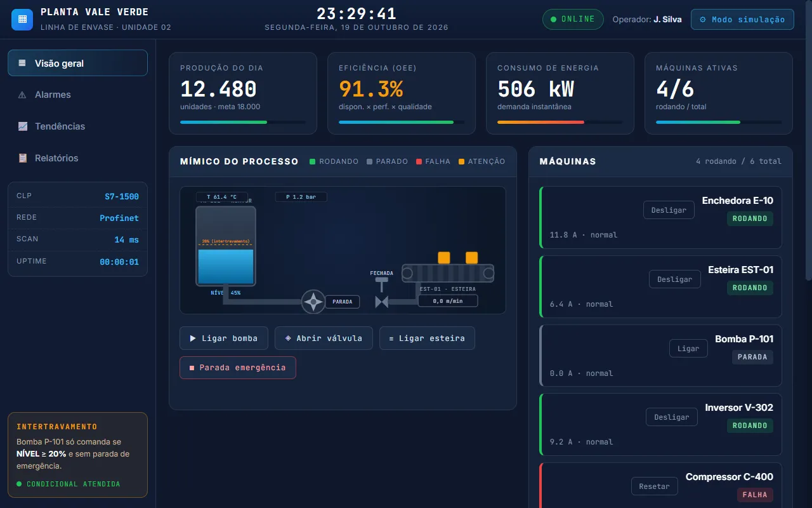The width and height of the screenshot is (812, 508).
Task: Click the CLP value S7-1500
Action: tap(122, 197)
